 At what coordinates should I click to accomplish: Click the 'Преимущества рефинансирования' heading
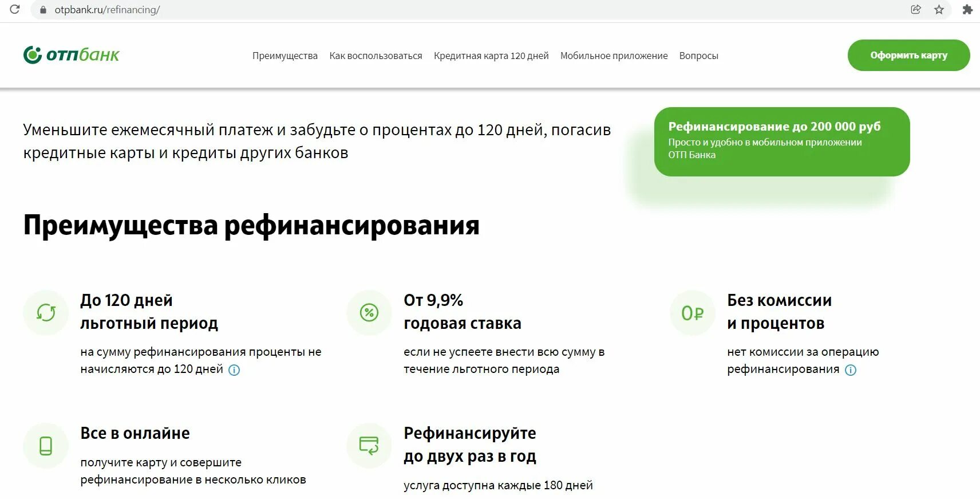point(251,225)
